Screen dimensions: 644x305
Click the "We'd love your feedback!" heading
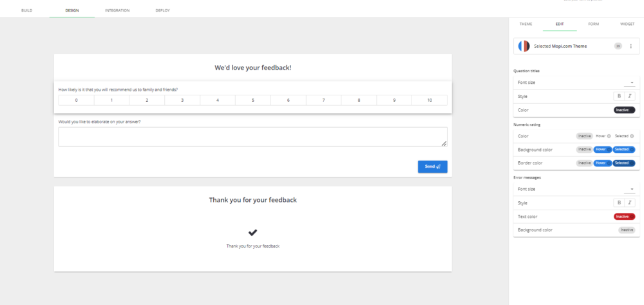[x=253, y=68]
